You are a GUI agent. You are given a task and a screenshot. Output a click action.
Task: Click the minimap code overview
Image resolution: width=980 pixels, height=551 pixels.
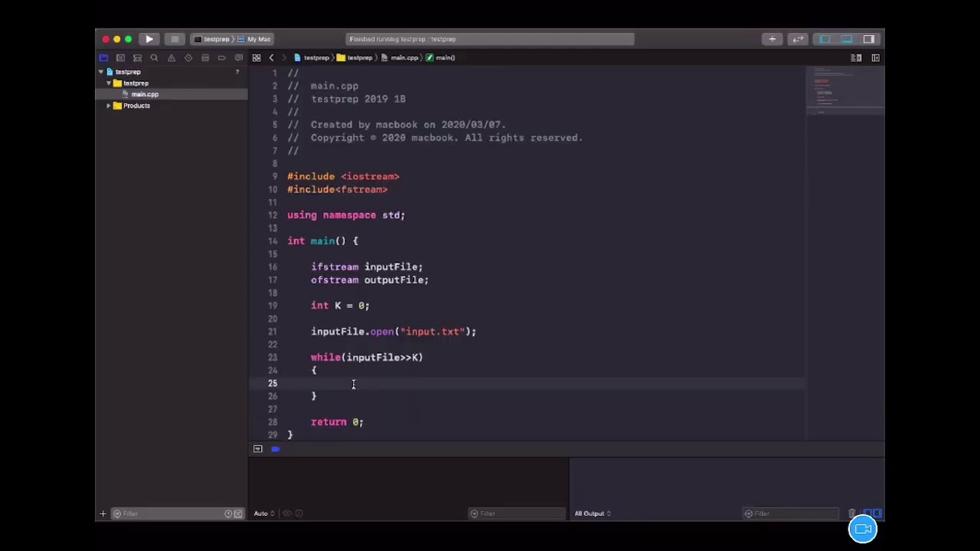[x=845, y=92]
